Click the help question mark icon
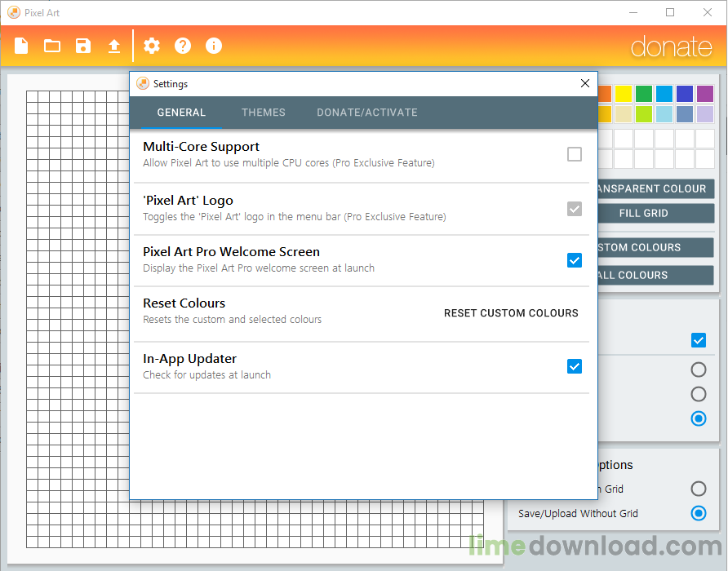The width and height of the screenshot is (728, 571). 183,46
